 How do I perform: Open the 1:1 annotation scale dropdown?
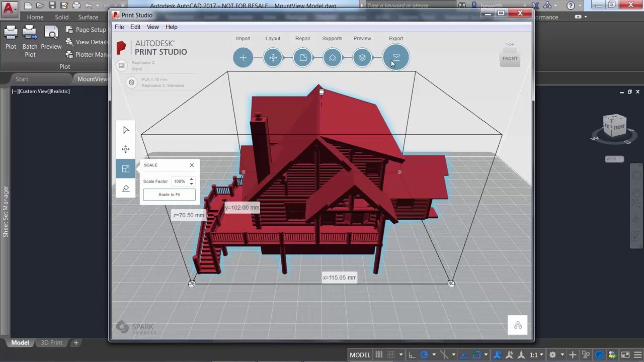coord(537,354)
